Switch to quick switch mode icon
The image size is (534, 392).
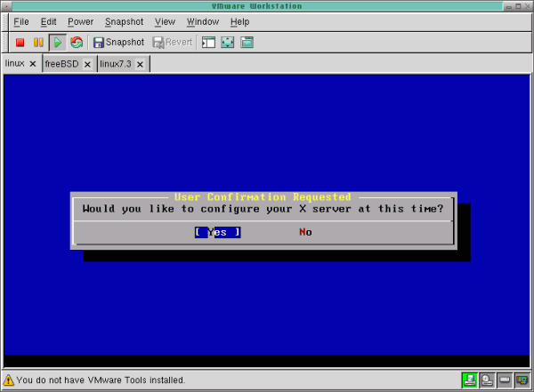click(x=247, y=43)
